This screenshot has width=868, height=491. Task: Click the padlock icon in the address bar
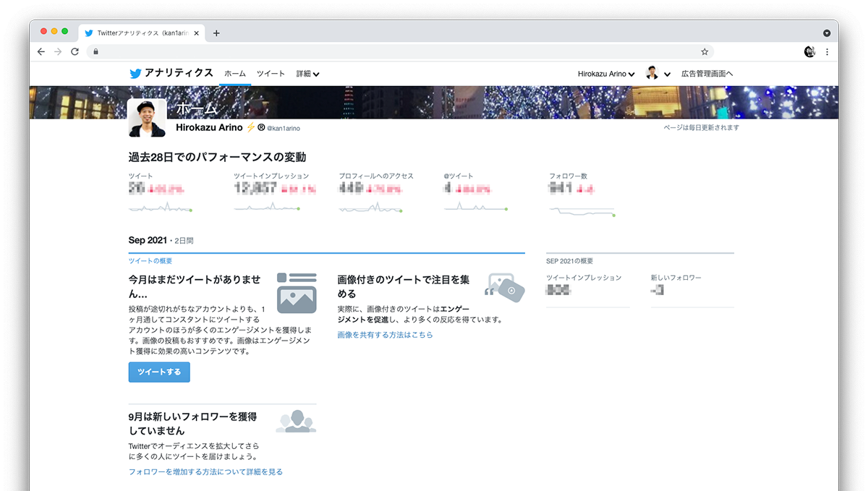pyautogui.click(x=95, y=52)
